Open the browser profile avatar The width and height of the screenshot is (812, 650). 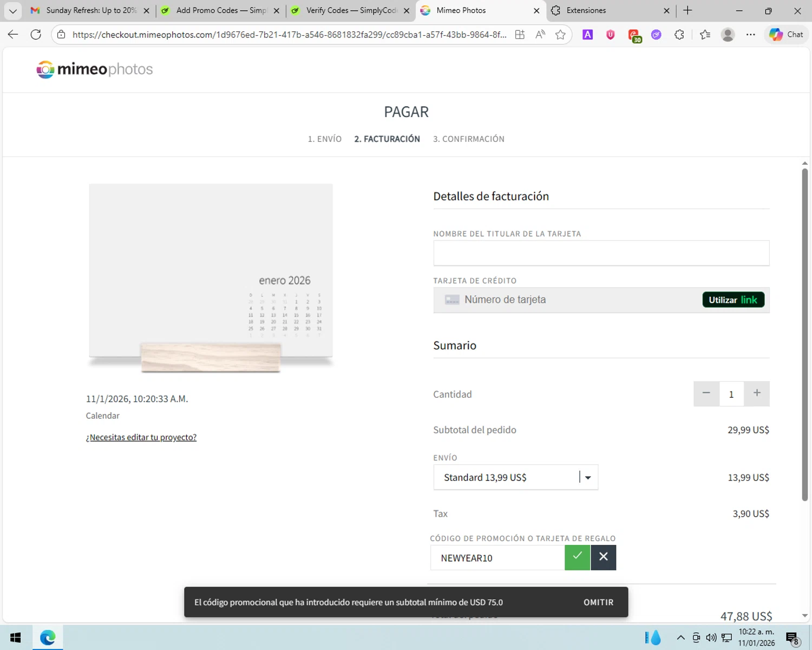pos(728,35)
